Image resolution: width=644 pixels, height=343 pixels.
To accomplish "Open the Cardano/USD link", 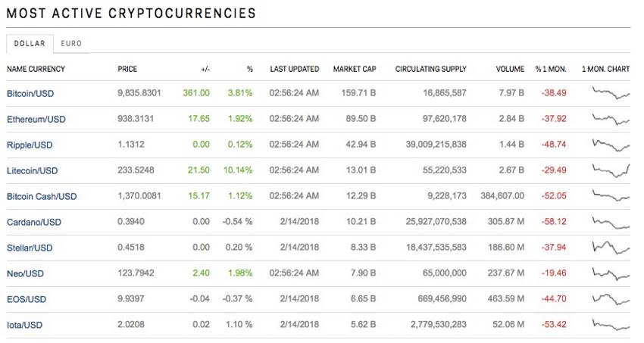I will point(33,223).
